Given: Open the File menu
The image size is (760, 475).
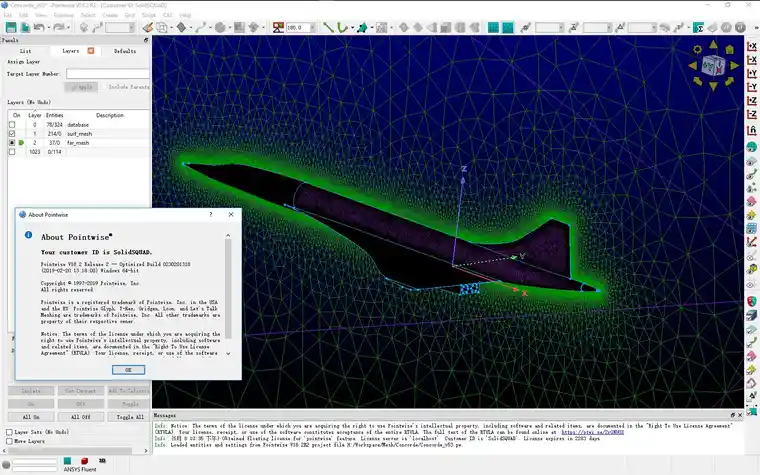Looking at the screenshot, I should click(x=8, y=15).
